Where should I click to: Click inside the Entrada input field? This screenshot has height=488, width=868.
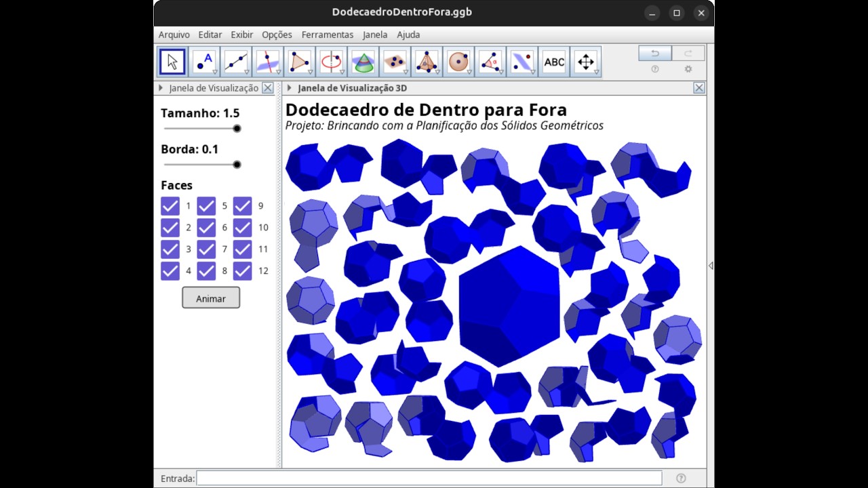429,479
